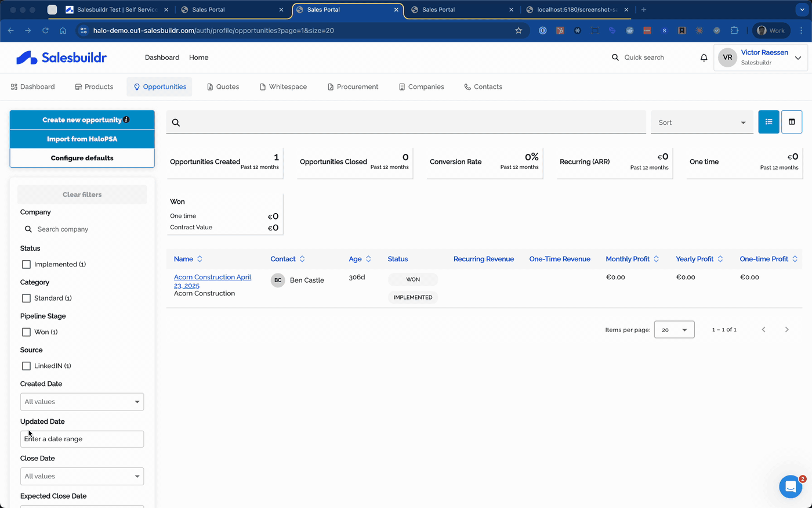This screenshot has width=812, height=508.
Task: Open the Items per page dropdown
Action: pos(674,330)
